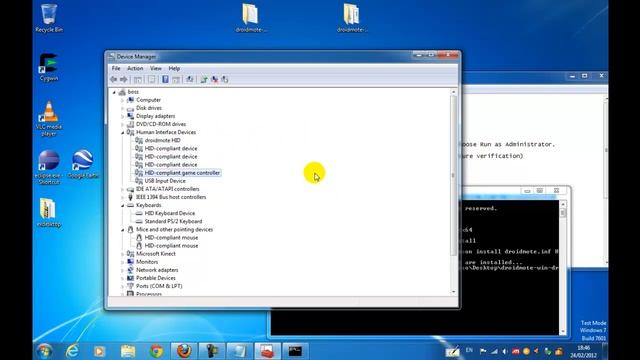Viewport: 640px width, 360px height.
Task: Expand the IDE ATA/ATAPI controllers category
Action: [x=122, y=189]
